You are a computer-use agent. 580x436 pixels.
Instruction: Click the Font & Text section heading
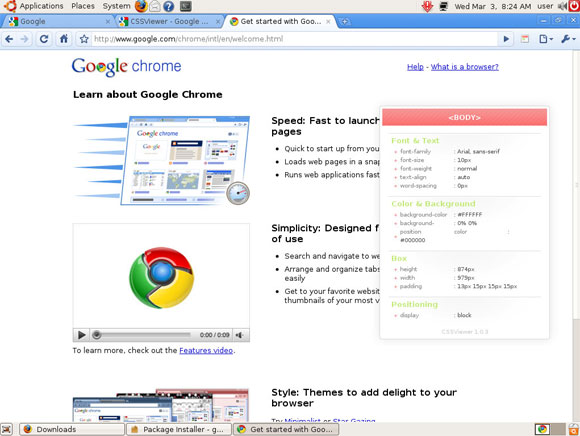click(415, 141)
